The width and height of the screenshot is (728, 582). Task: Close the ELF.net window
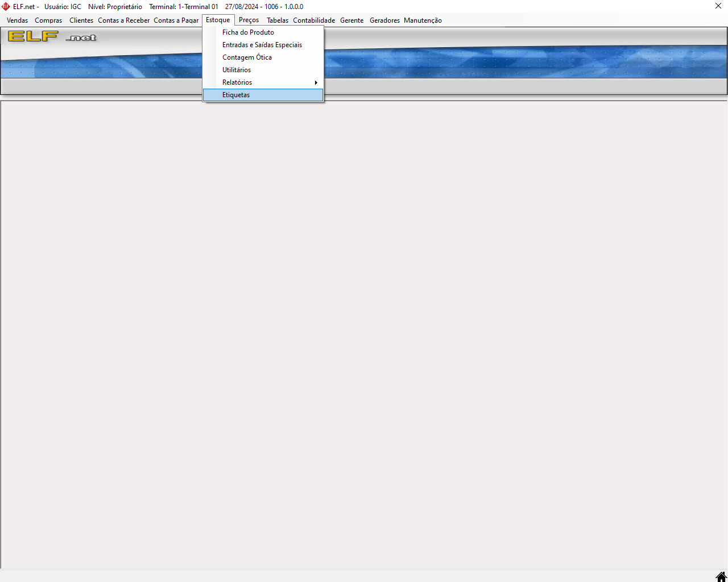click(718, 6)
